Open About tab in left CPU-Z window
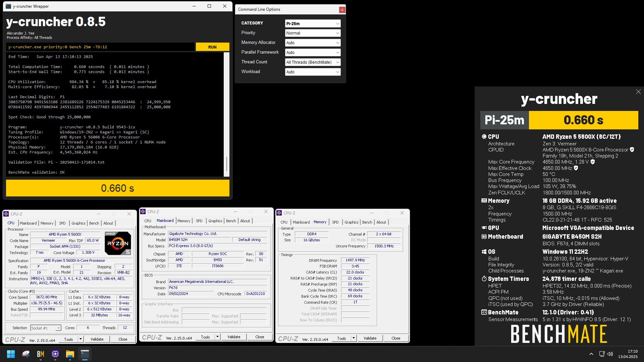This screenshot has height=362, width=644. [x=108, y=223]
